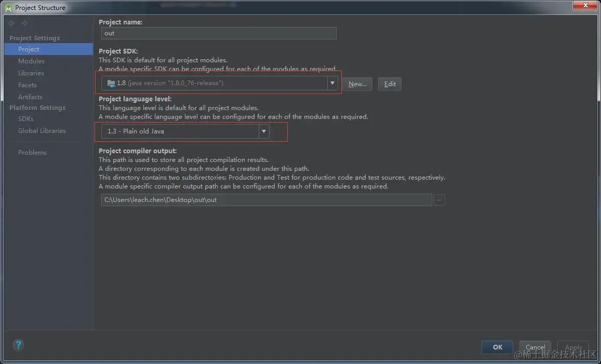The height and width of the screenshot is (364, 601).
Task: Open the 1.3 - Plain old Java combo box
Action: (185, 131)
